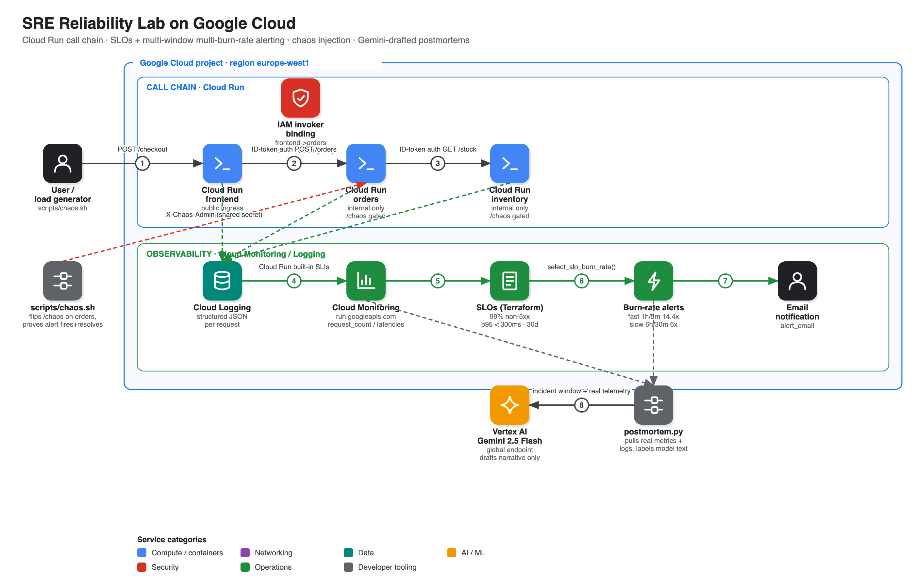
Task: Click the 'SLOs (Terraform)' node name
Action: (509, 307)
